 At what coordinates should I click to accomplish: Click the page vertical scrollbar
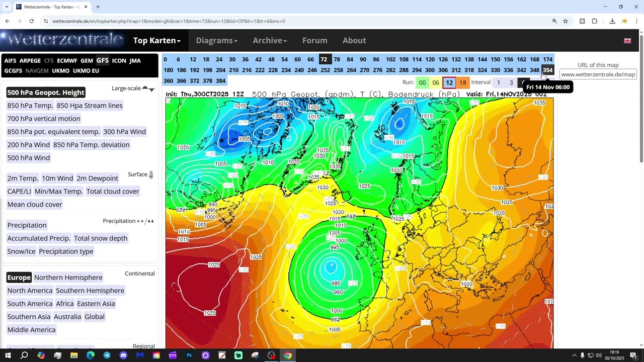click(x=641, y=101)
